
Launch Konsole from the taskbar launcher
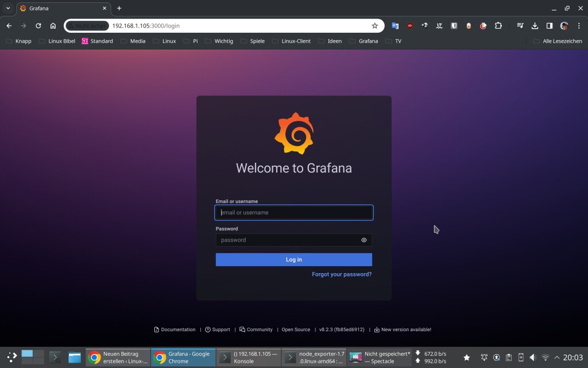tap(55, 357)
